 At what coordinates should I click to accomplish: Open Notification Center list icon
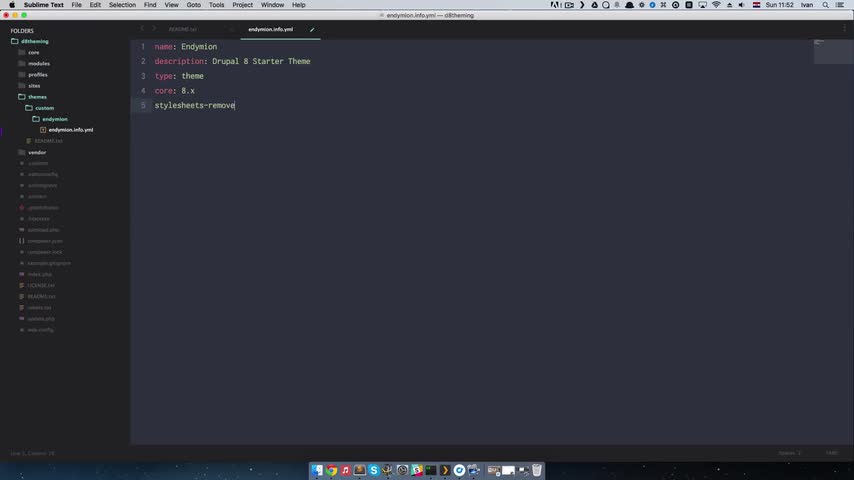pyautogui.click(x=840, y=5)
